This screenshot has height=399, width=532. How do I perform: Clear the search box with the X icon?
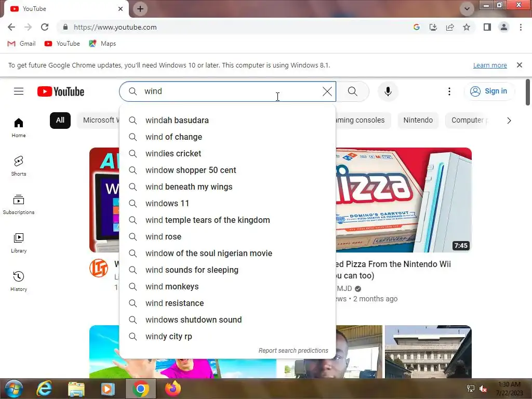coord(327,91)
